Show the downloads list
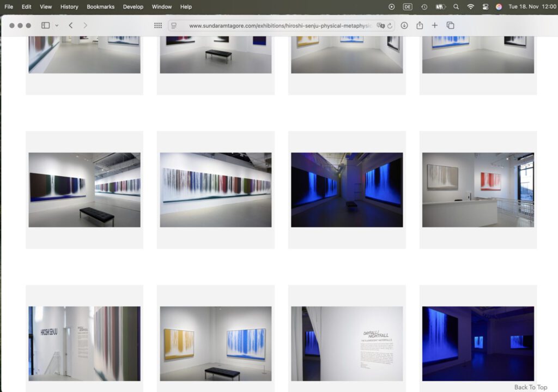The width and height of the screenshot is (558, 392). tap(404, 26)
